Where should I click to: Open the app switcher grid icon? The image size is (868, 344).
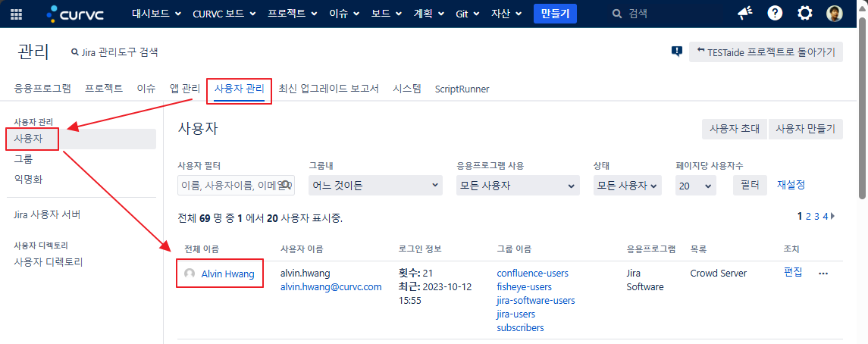point(17,14)
